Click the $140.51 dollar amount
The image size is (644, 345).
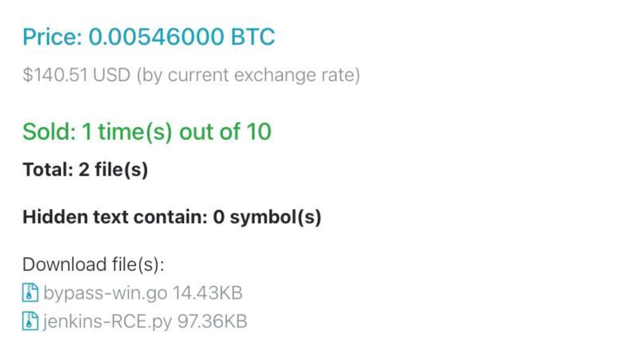[55, 75]
